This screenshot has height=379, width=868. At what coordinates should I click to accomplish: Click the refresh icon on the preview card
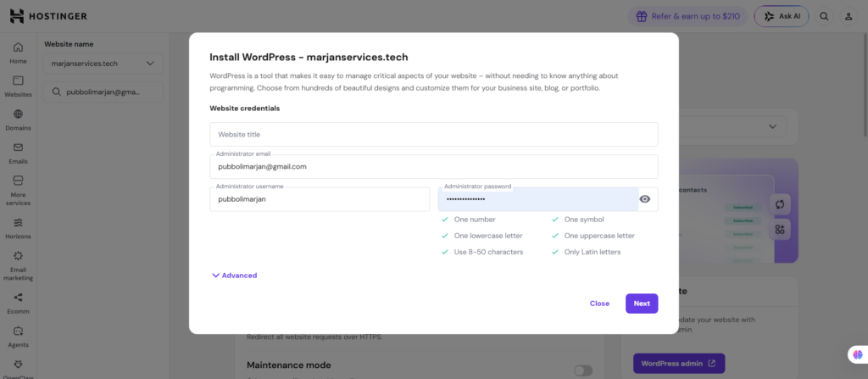(x=780, y=203)
